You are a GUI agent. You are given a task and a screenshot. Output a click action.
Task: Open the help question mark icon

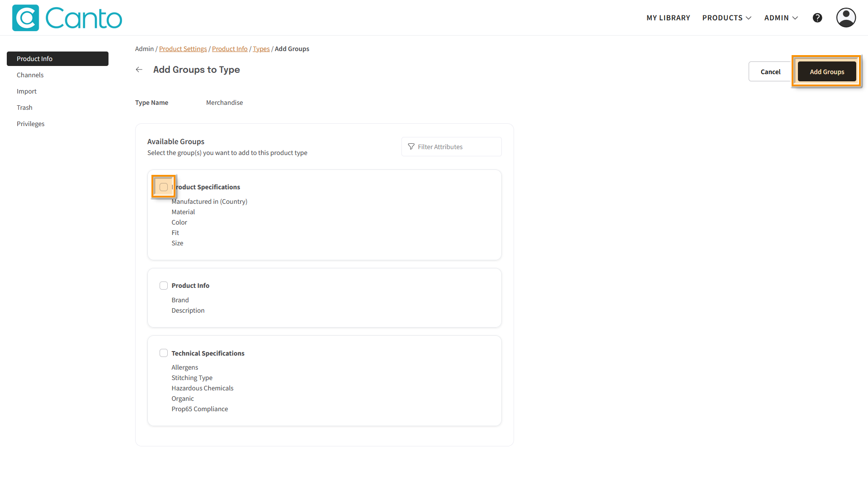click(817, 18)
